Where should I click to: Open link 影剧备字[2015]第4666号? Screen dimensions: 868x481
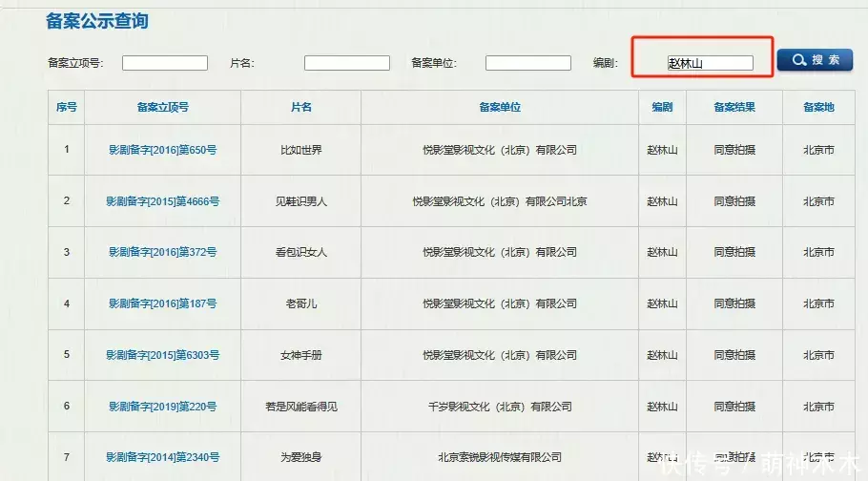[x=162, y=201]
